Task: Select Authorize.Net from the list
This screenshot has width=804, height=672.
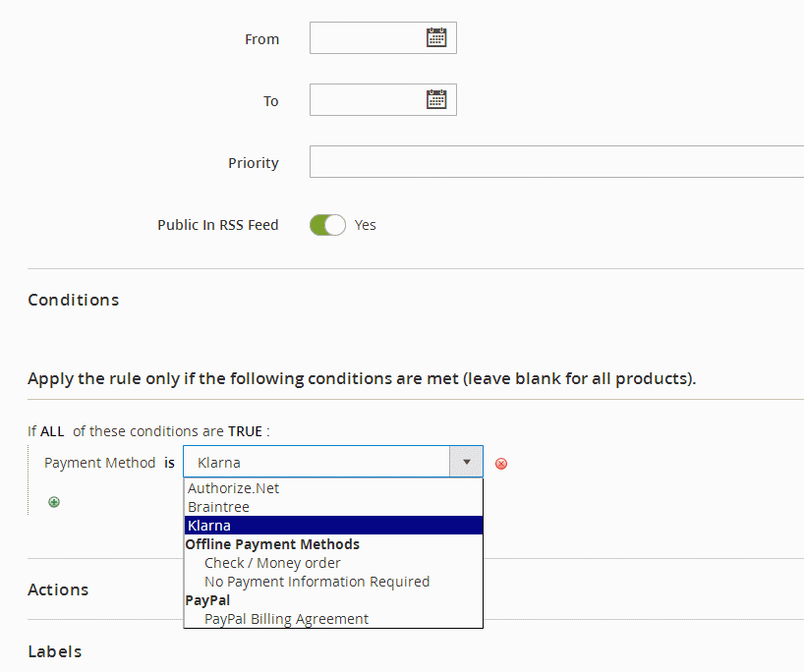Action: 234,488
